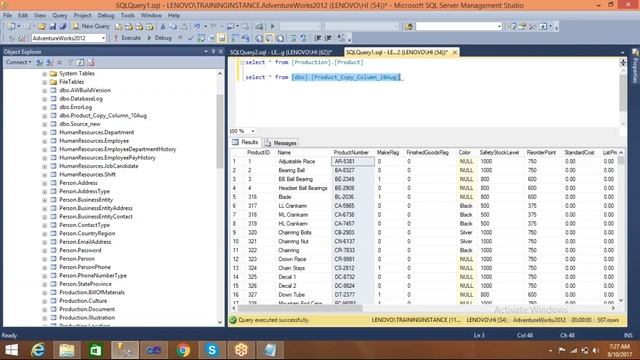
Task: Click the Color column header
Action: [x=465, y=152]
